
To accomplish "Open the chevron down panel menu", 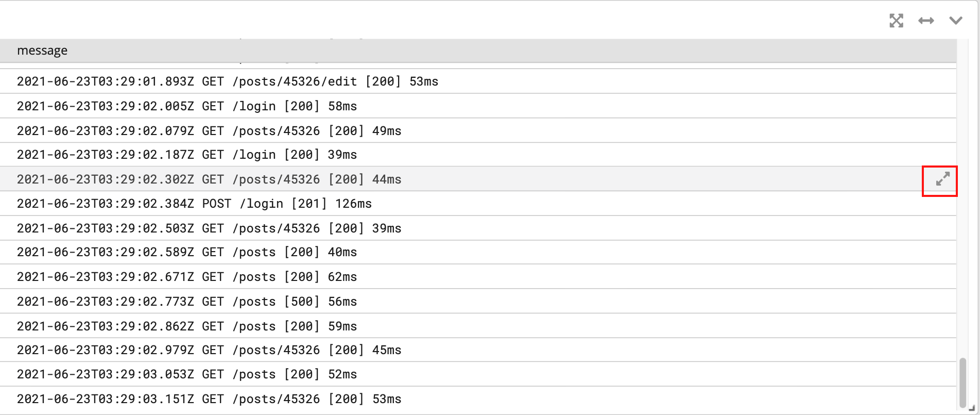I will click(956, 21).
